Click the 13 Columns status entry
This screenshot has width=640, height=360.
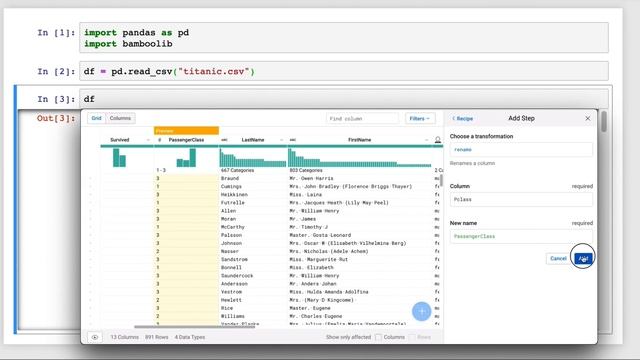(x=124, y=337)
